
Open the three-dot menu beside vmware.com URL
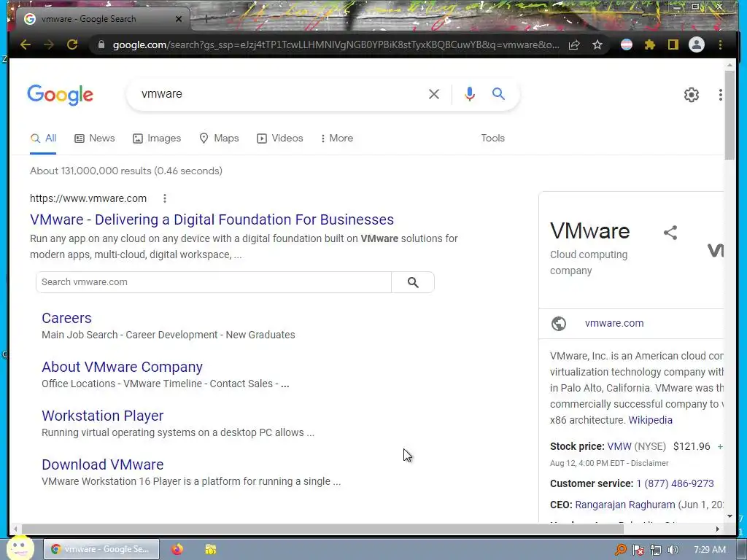165,198
